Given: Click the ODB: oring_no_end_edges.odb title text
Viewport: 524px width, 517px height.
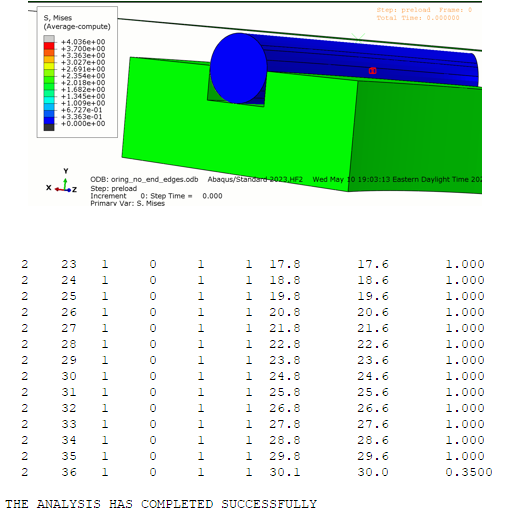Looking at the screenshot, I should 144,179.
